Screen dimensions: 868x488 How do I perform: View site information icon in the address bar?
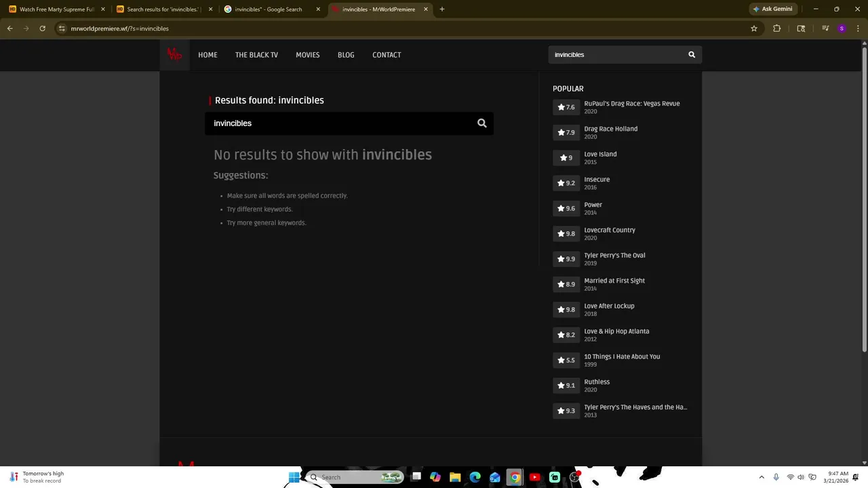pos(62,28)
